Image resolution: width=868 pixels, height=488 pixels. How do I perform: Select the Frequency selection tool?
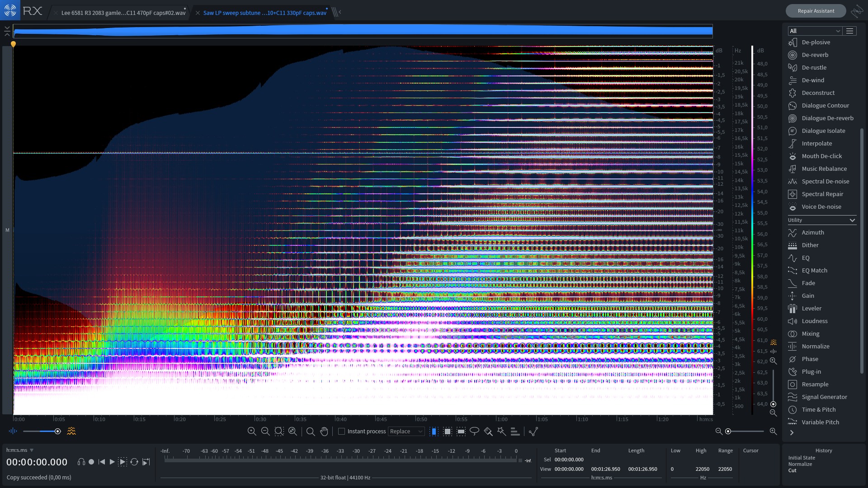tap(461, 432)
